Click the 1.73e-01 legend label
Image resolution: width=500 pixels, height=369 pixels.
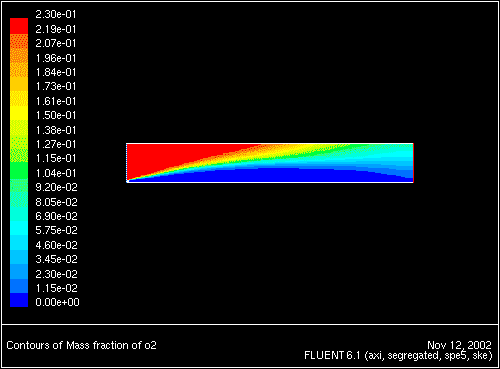56,86
